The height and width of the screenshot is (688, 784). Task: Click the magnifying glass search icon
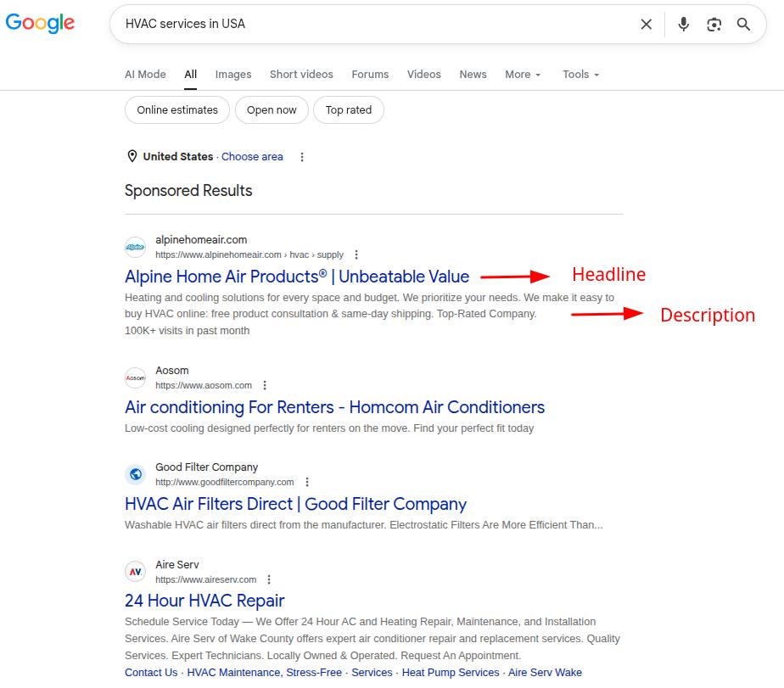743,24
